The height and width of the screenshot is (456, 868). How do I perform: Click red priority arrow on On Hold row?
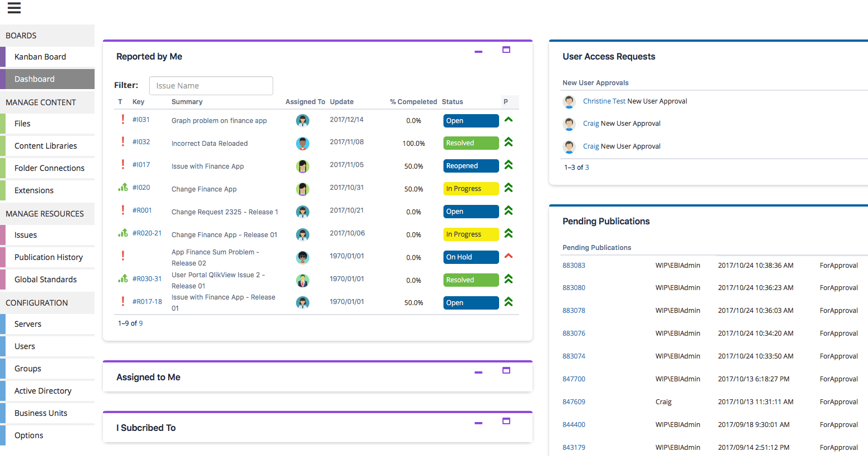click(x=508, y=256)
